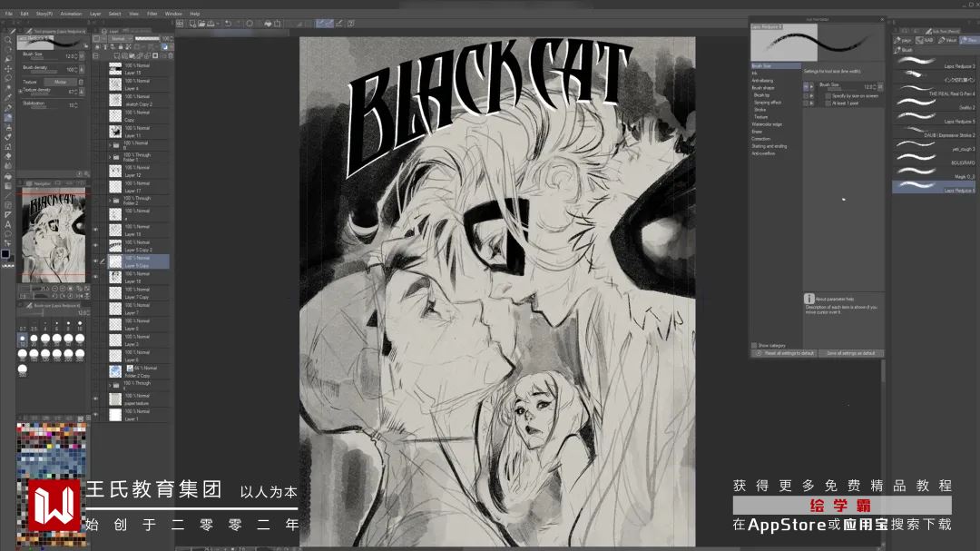This screenshot has height=551, width=980.
Task: Open the Window menu
Action: pos(173,13)
